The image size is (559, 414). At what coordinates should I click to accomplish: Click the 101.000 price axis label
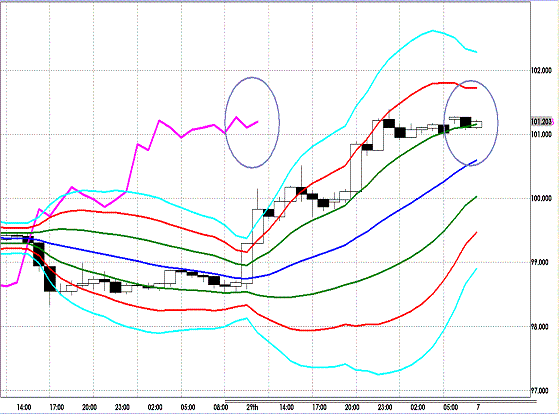coord(541,134)
